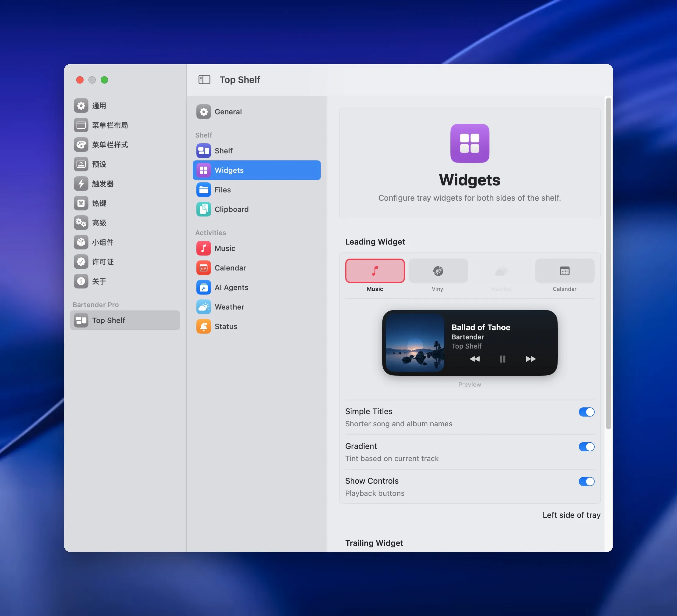
Task: Pause playback in the preview widget
Action: (x=502, y=359)
